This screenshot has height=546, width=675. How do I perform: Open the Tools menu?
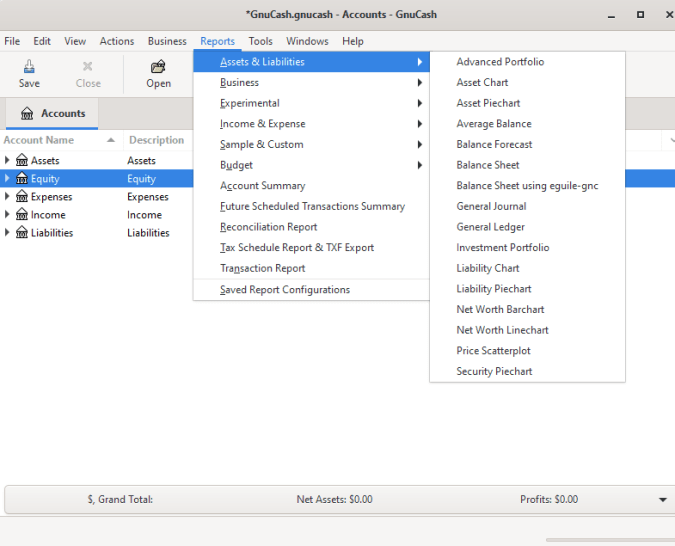pos(260,41)
